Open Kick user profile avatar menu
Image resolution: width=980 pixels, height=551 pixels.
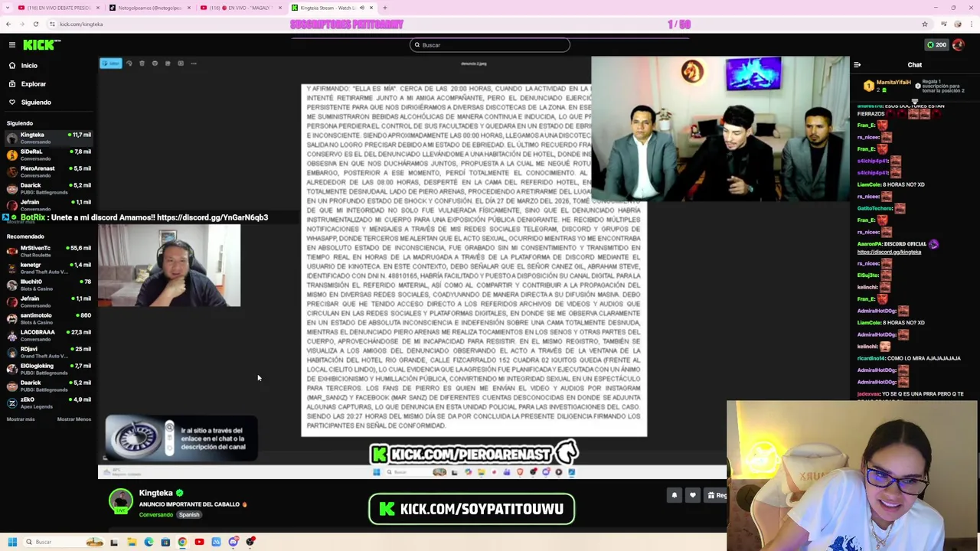pos(959,44)
